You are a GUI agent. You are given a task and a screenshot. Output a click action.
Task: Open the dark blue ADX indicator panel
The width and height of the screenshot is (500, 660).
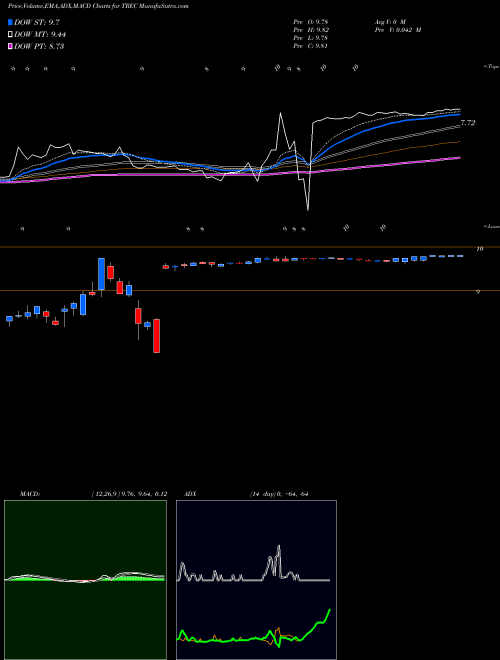(x=256, y=580)
